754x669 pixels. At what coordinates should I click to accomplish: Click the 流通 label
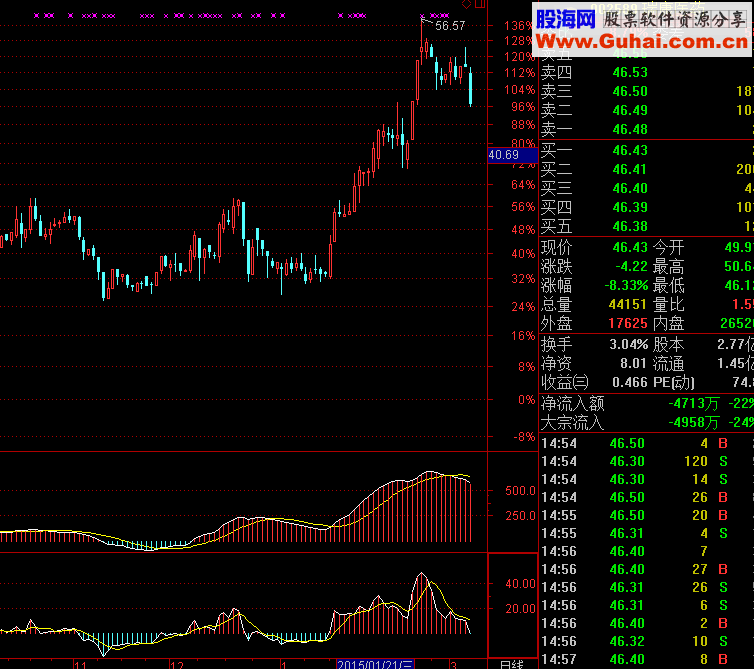[668, 364]
